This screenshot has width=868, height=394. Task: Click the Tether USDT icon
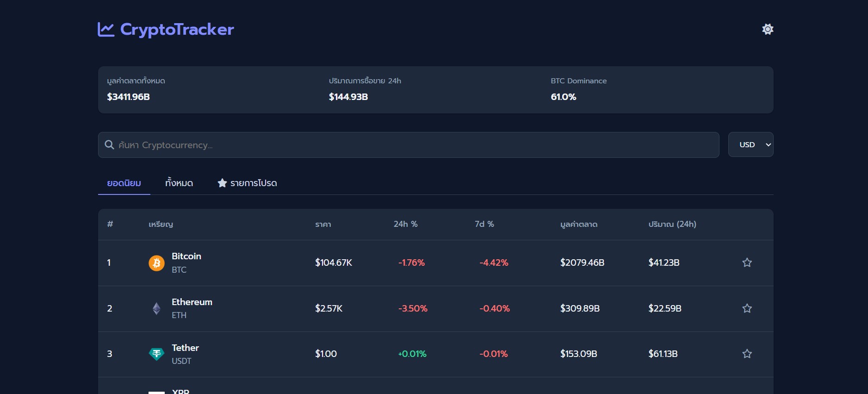[156, 354]
